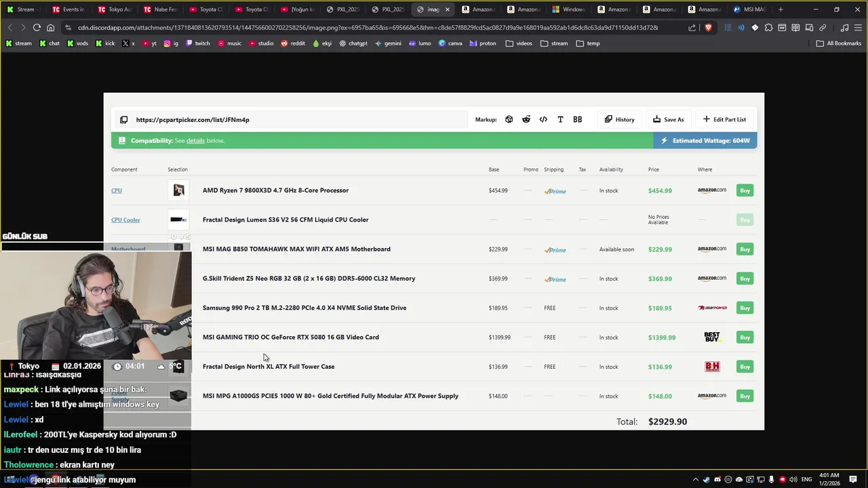Click the Brave shields lion icon

(708, 28)
